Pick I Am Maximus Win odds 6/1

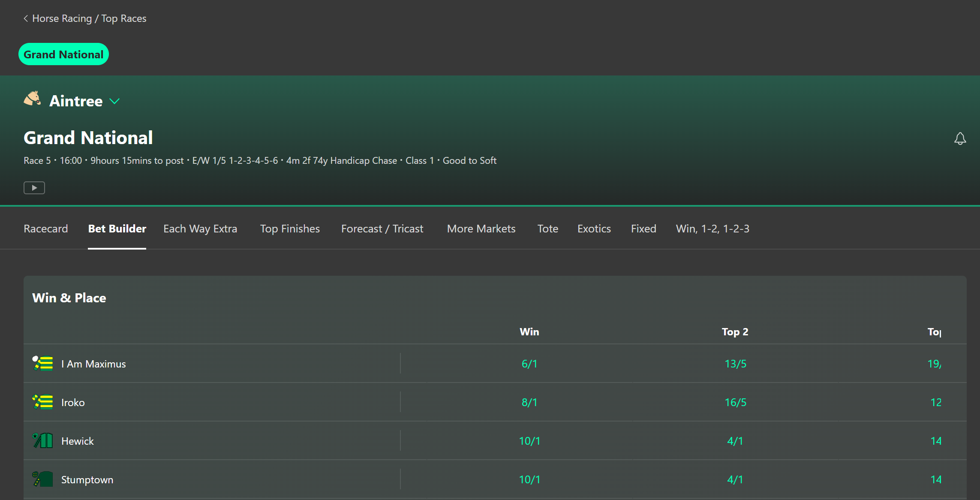[x=529, y=364]
